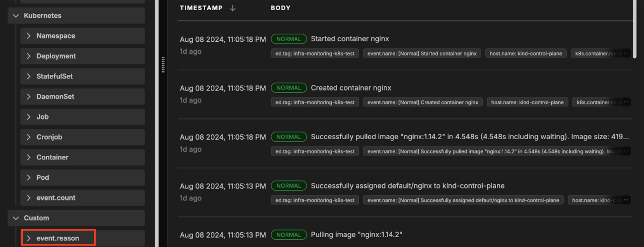Collapse the Kubernetes filter group
This screenshot has width=644, height=247.
[x=16, y=16]
